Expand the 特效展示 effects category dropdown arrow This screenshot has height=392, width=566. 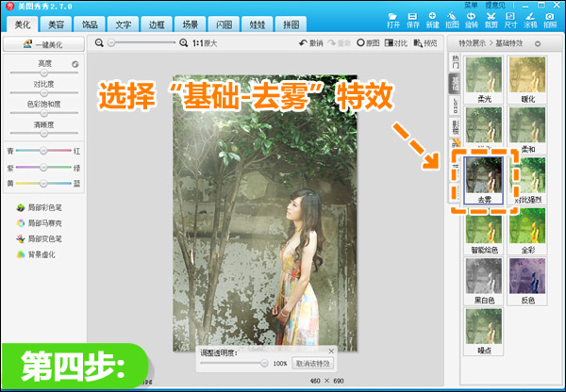(537, 43)
